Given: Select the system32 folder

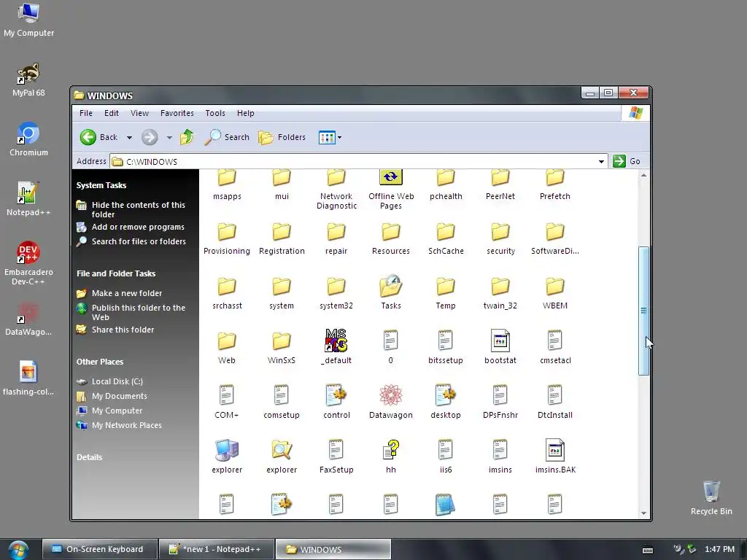Looking at the screenshot, I should 336,293.
